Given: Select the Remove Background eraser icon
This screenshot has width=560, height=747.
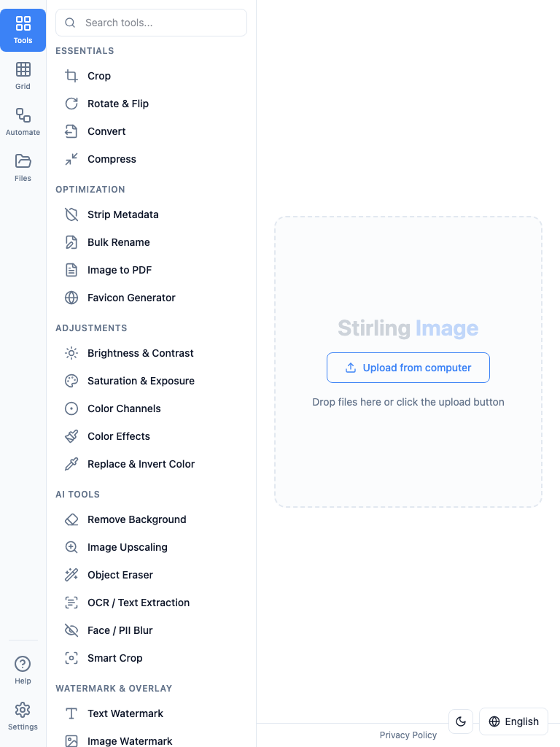Looking at the screenshot, I should coord(71,519).
